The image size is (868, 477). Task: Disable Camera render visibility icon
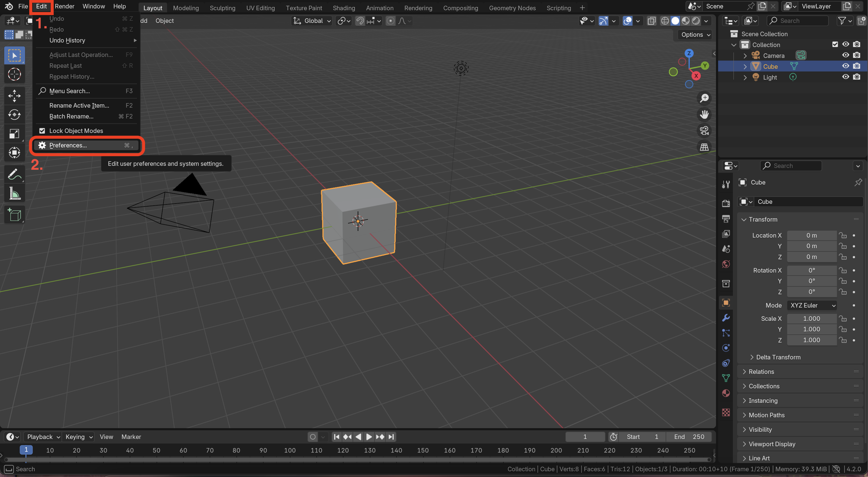857,55
